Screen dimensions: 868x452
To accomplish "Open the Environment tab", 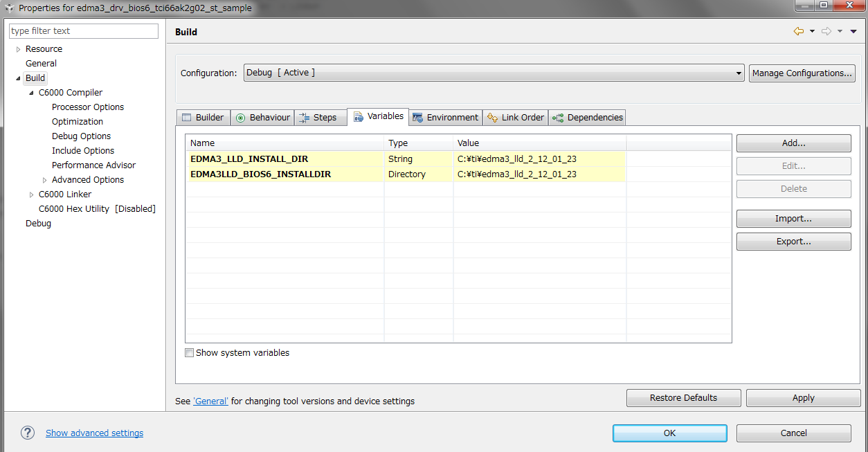I will point(445,118).
